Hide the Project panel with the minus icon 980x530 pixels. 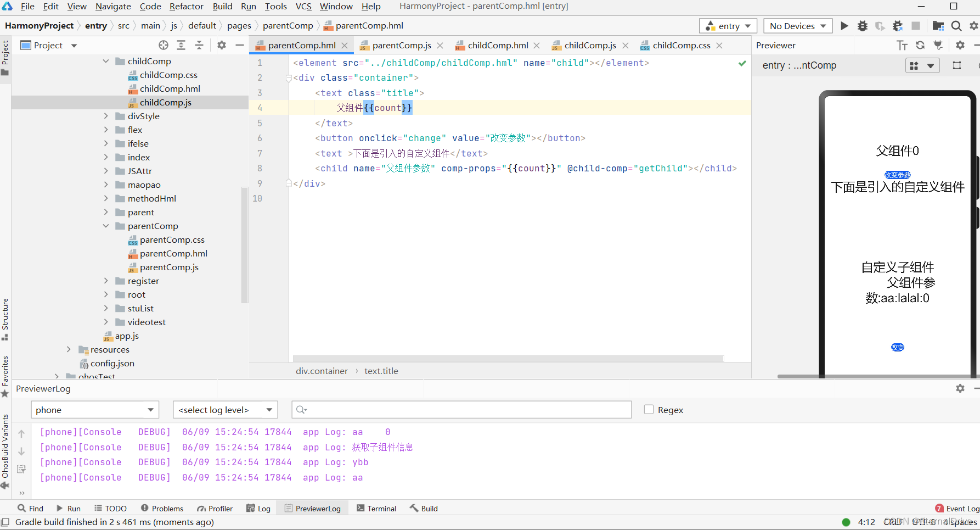pos(240,45)
